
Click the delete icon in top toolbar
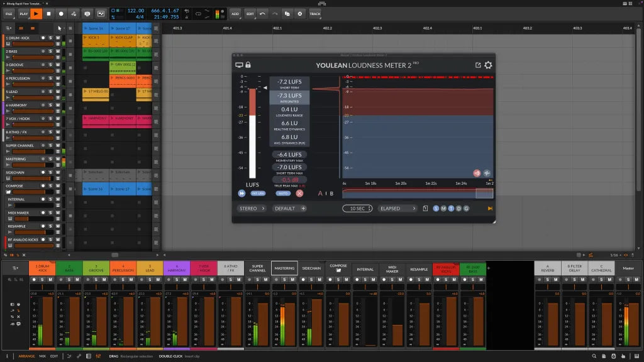300,14
